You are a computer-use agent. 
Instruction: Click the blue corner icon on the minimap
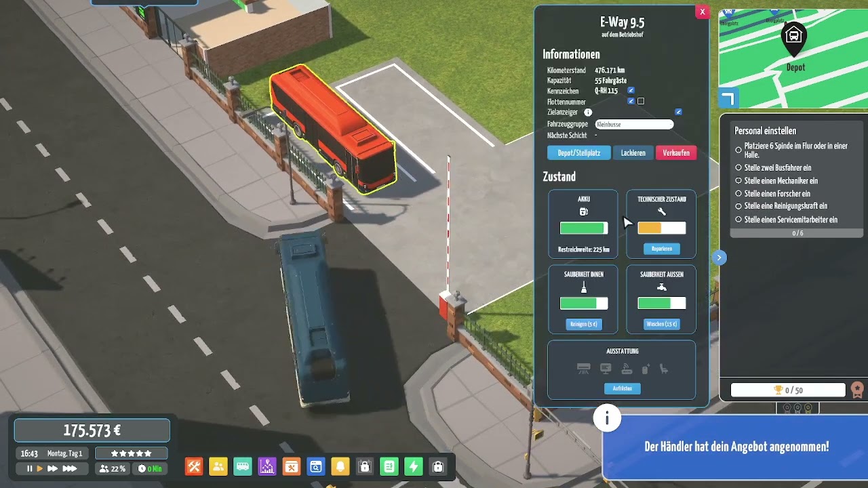728,99
